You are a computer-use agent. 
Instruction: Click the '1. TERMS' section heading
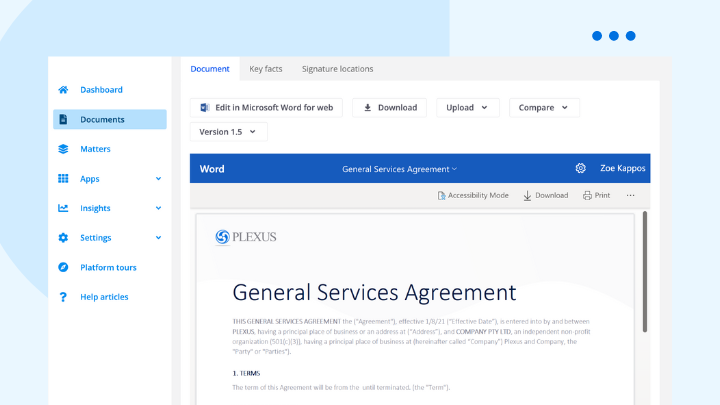[x=246, y=373]
